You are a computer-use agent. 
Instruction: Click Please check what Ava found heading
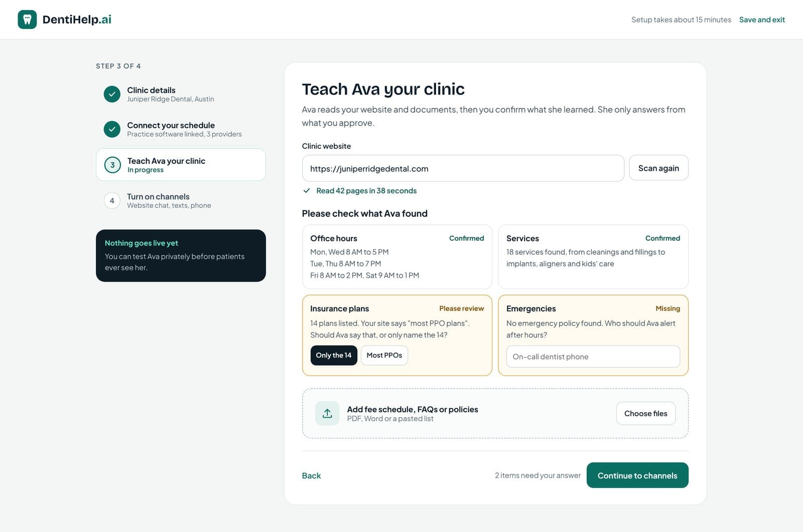coord(365,214)
